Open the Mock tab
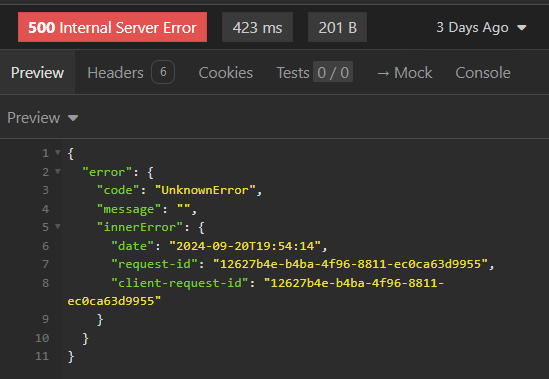 pyautogui.click(x=405, y=73)
